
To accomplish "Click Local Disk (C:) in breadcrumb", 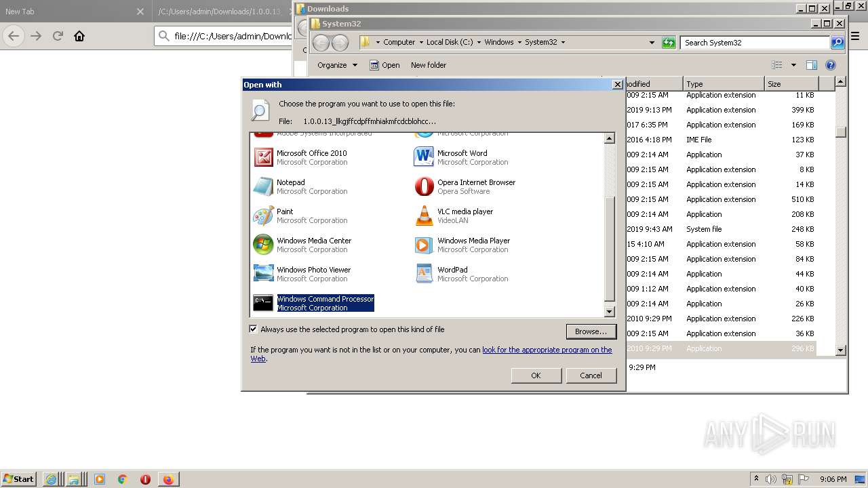I will tap(450, 42).
